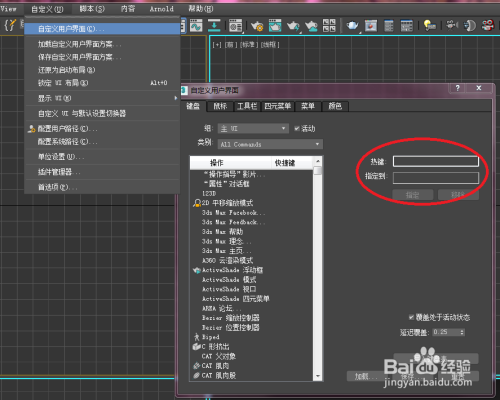Switch to the 键盘 tab
Image resolution: width=500 pixels, height=400 pixels.
coord(193,106)
